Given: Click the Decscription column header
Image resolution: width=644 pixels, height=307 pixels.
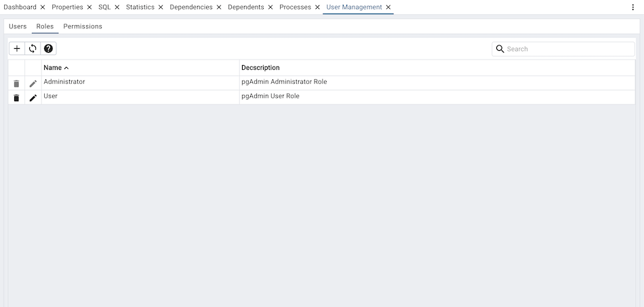Looking at the screenshot, I should (260, 68).
